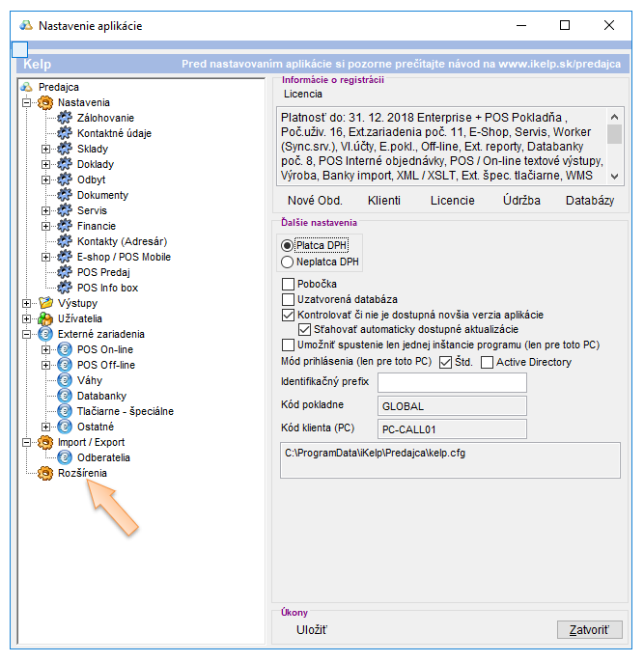
Task: Enable the Pobočka checkbox
Action: click(288, 285)
